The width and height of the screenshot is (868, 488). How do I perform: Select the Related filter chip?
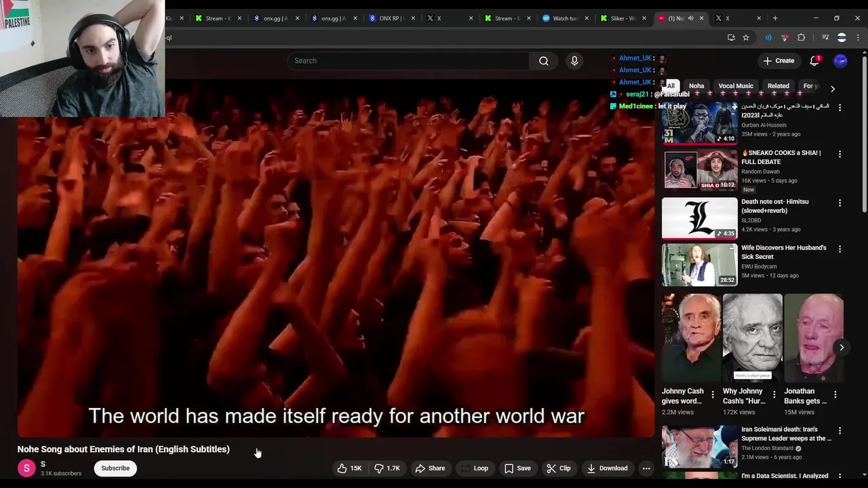point(778,86)
